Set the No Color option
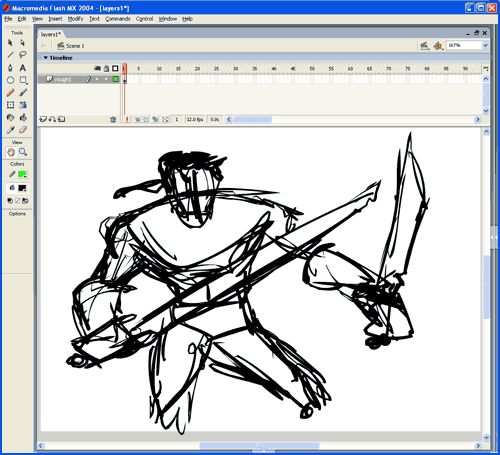 (x=18, y=201)
